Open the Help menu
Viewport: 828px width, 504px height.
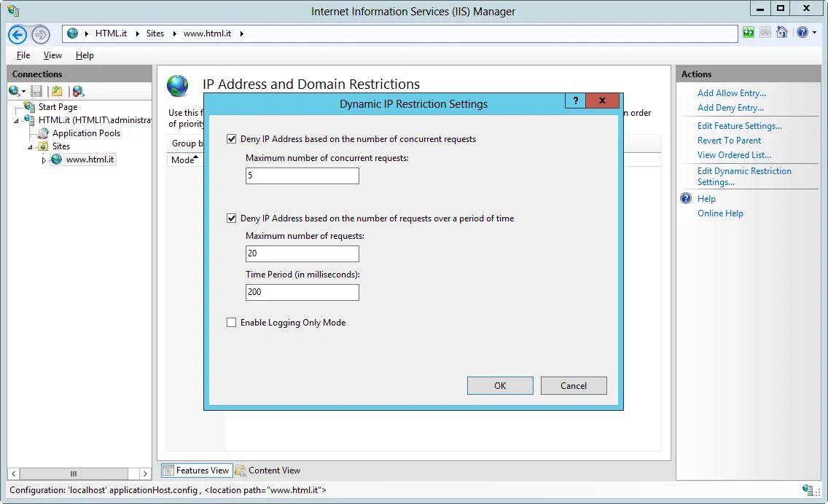pos(85,55)
